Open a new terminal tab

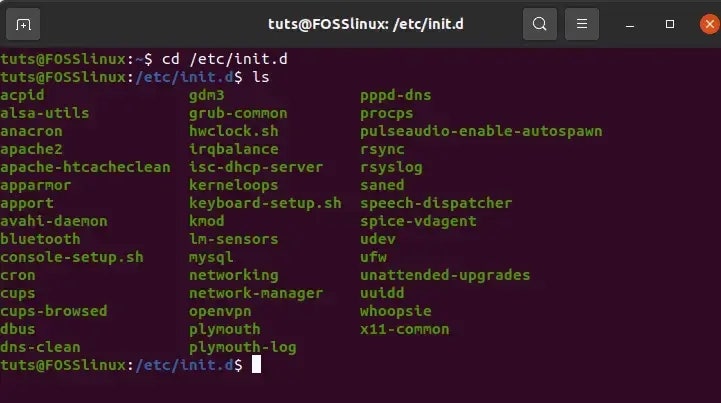point(23,24)
